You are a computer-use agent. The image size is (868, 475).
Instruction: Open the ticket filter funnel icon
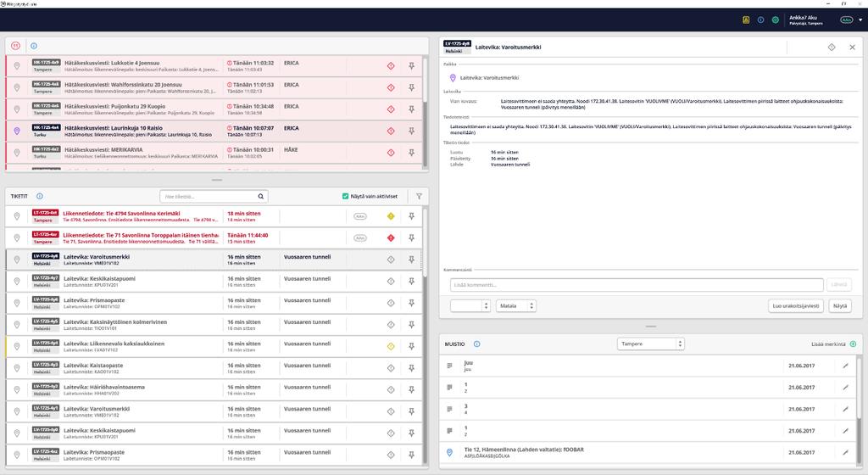click(x=419, y=196)
